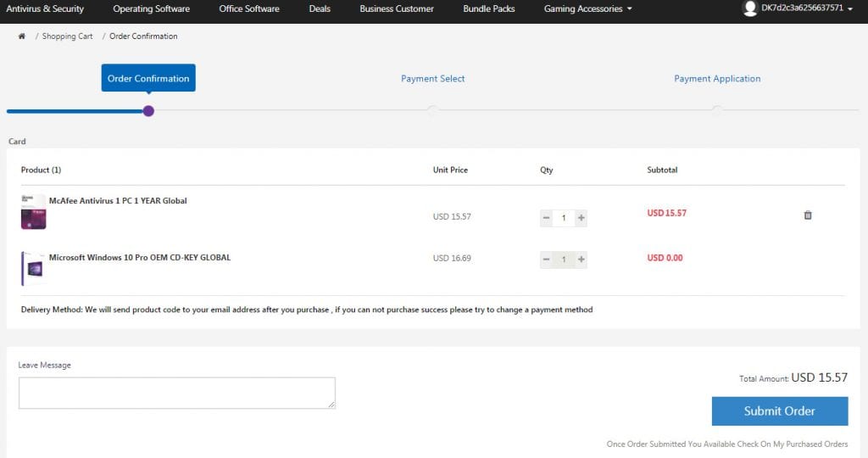Viewport: 868px width, 458px height.
Task: Expand Gaming Accessories dropdown menu
Action: coord(587,8)
